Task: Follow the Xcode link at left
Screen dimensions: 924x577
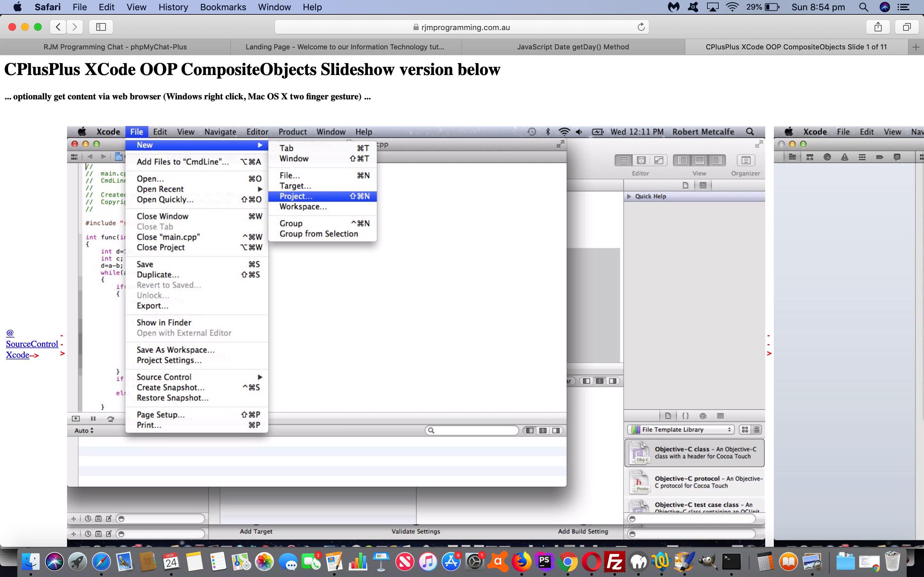Action: coord(18,355)
